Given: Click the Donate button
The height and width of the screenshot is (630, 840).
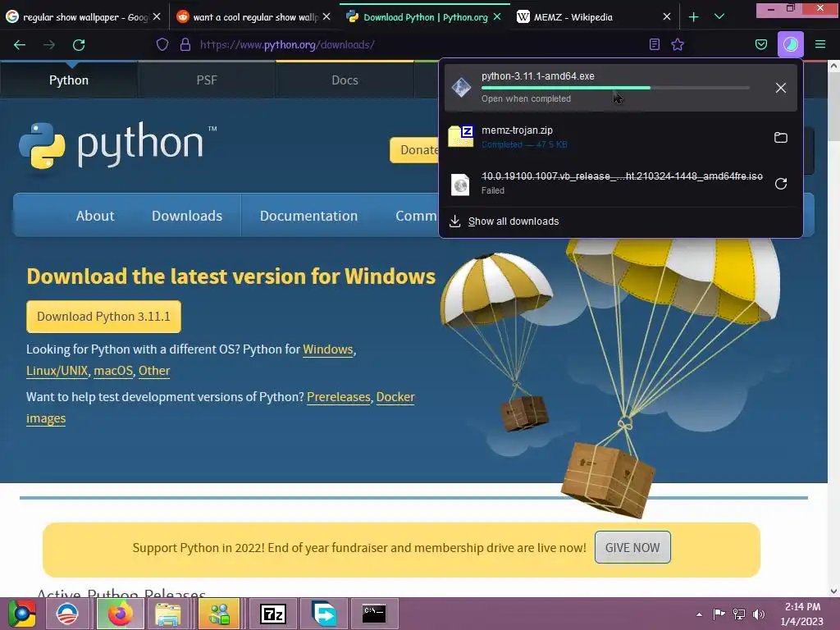Looking at the screenshot, I should coord(414,150).
